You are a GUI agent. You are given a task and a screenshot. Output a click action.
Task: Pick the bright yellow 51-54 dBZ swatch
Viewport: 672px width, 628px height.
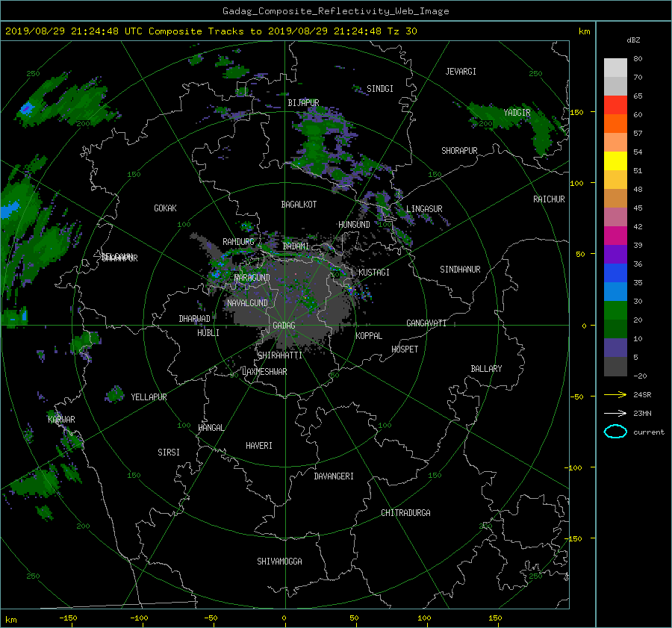tap(615, 161)
